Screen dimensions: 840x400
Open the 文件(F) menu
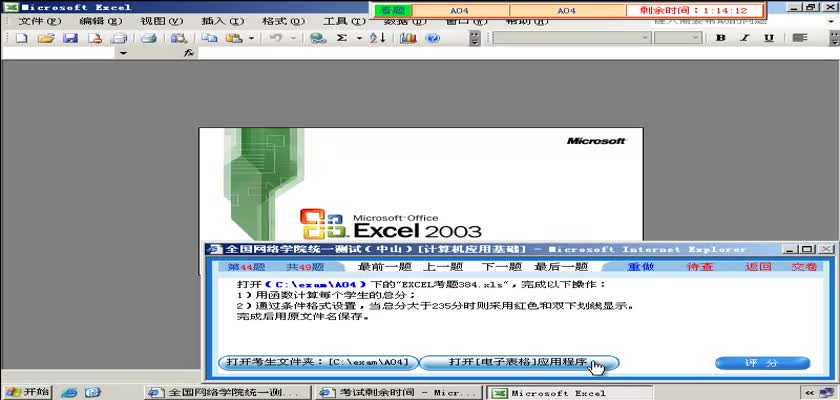[40, 21]
